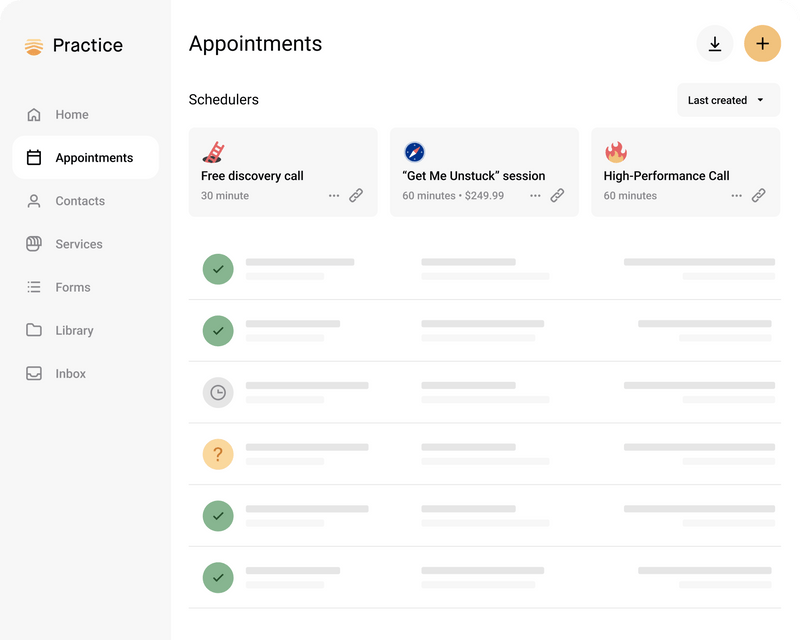
Task: Open the Library folder icon
Action: tap(35, 330)
